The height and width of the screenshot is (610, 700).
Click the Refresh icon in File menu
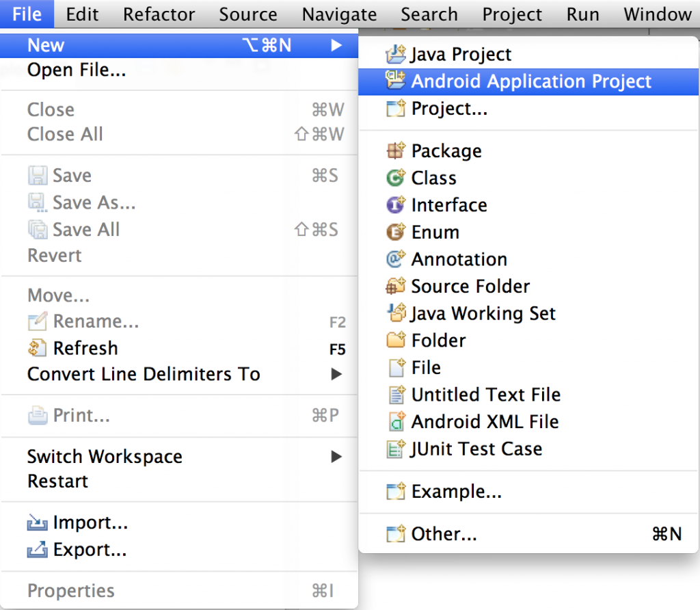(37, 348)
